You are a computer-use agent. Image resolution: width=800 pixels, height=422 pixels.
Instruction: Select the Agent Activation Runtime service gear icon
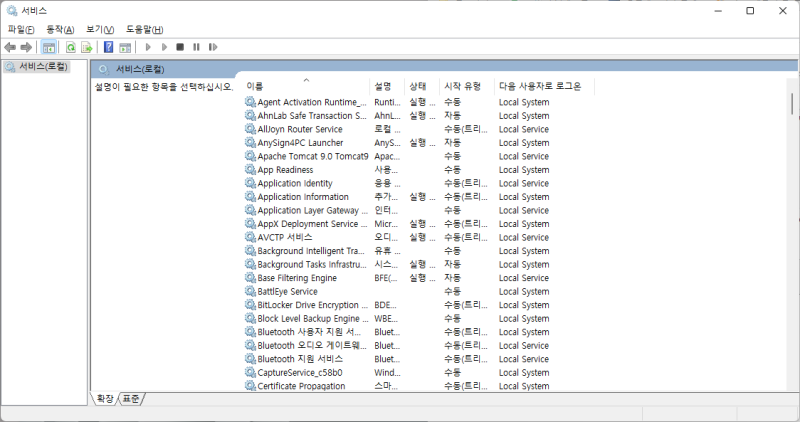pyautogui.click(x=250, y=102)
